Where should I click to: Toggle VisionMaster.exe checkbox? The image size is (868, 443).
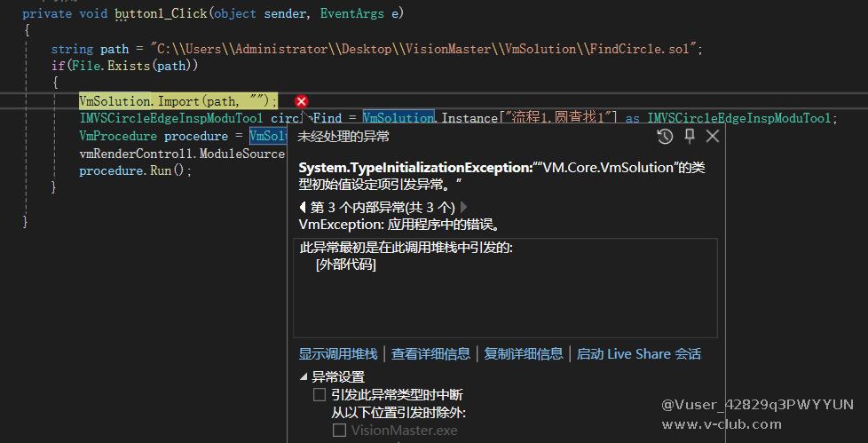339,430
